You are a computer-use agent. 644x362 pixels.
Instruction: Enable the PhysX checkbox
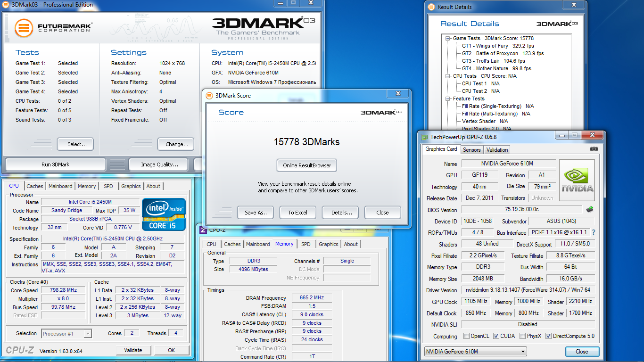[x=523, y=336]
